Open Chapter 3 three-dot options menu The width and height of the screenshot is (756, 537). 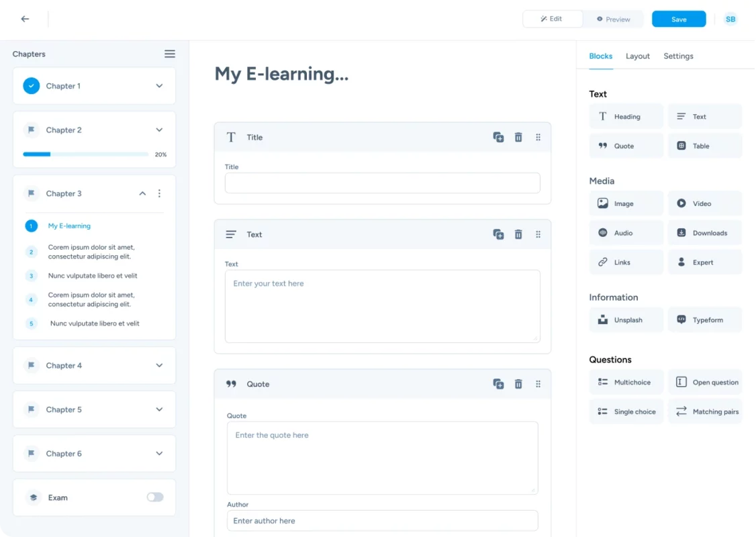[x=159, y=193]
